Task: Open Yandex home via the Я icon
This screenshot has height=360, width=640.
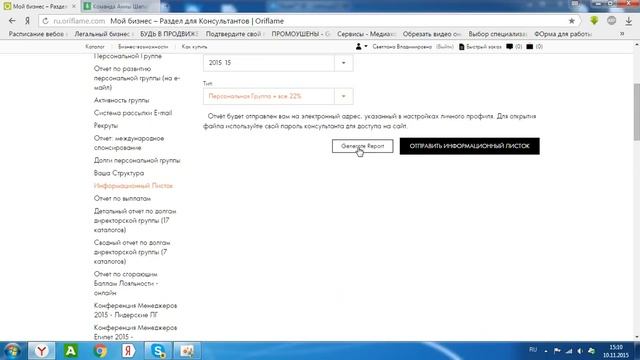Action: [27, 21]
